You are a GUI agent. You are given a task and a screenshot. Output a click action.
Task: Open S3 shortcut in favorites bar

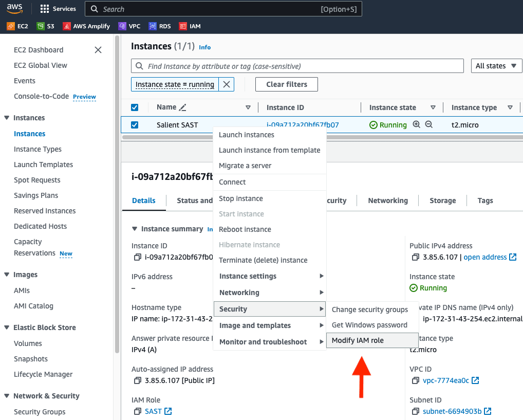(45, 26)
